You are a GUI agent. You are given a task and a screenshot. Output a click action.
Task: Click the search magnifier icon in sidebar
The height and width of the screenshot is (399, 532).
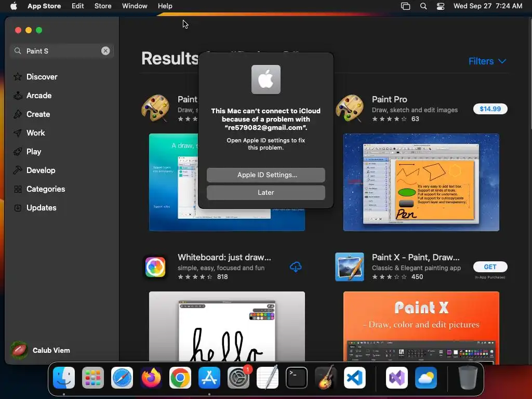tap(18, 51)
